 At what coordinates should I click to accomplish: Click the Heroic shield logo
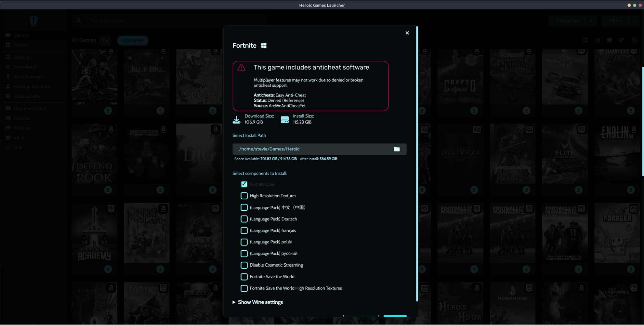34,21
